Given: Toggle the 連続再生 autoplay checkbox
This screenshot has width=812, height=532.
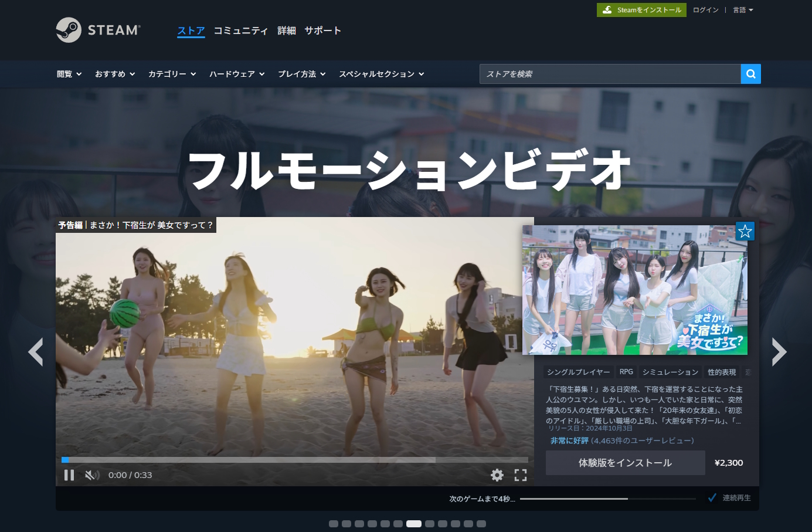Looking at the screenshot, I should (712, 498).
